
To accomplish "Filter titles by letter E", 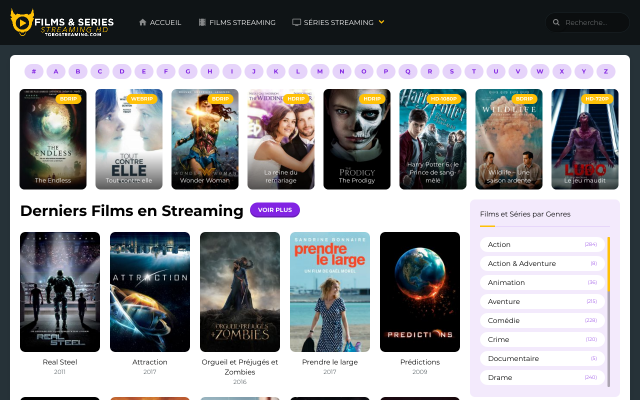I will [x=144, y=71].
